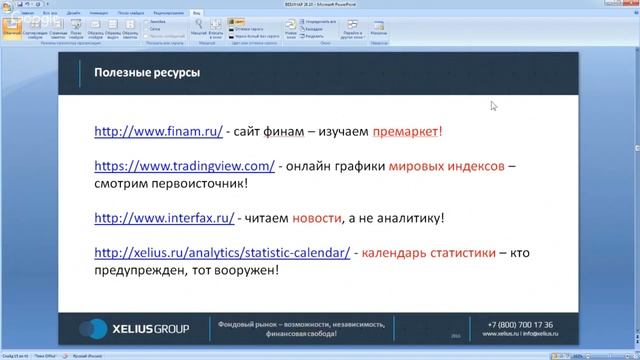Click the language indicator 'Русский' in status bar
Image resolution: width=640 pixels, height=360 pixels.
pyautogui.click(x=87, y=356)
